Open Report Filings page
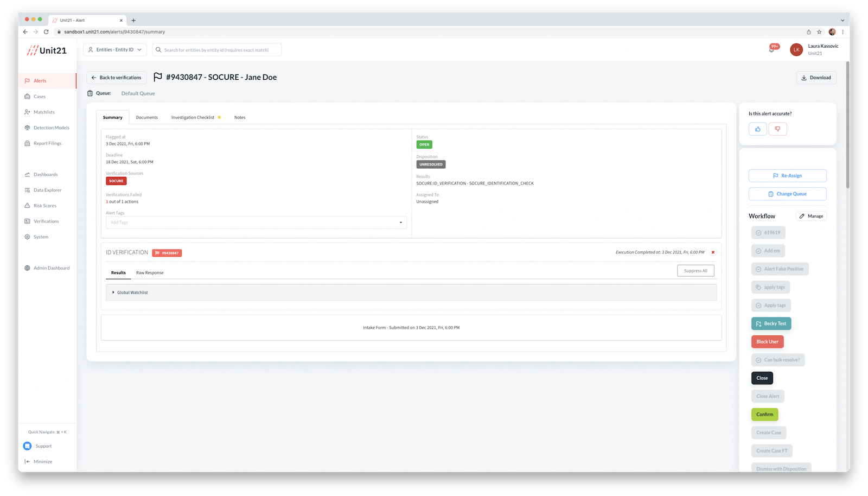Screen dimensions: 868x496 (x=47, y=144)
